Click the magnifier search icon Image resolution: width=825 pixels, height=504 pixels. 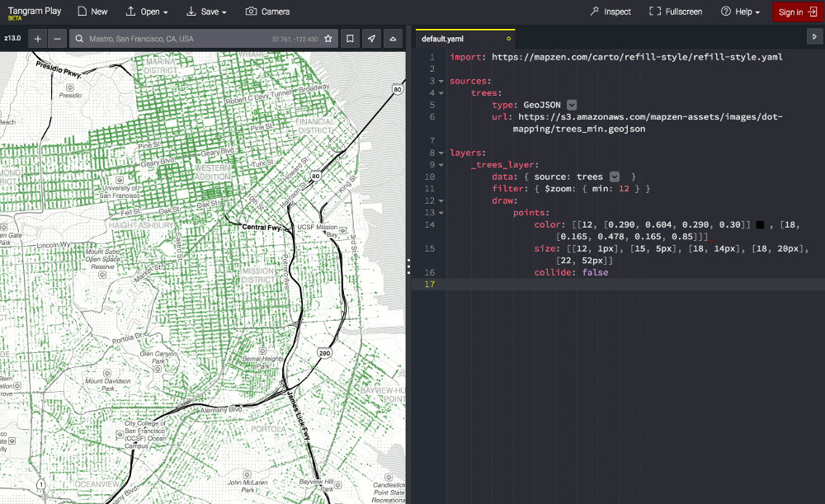pyautogui.click(x=79, y=39)
